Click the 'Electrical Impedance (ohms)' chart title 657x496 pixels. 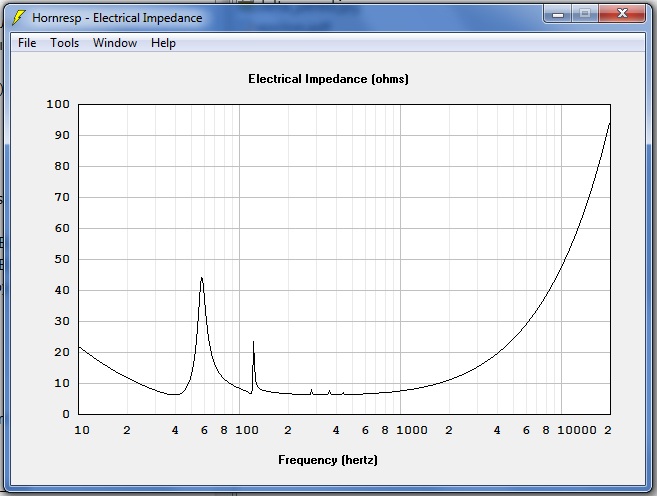328,79
